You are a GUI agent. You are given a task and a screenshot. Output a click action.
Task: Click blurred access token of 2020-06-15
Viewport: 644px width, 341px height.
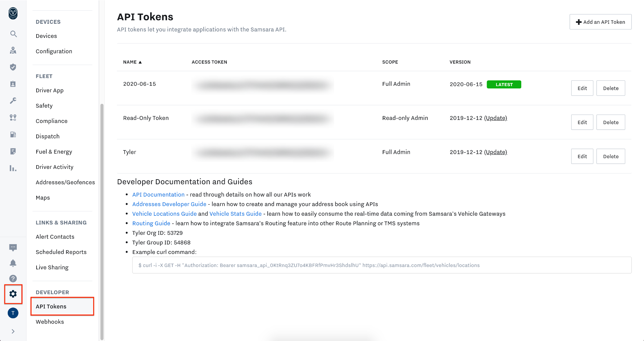(263, 85)
